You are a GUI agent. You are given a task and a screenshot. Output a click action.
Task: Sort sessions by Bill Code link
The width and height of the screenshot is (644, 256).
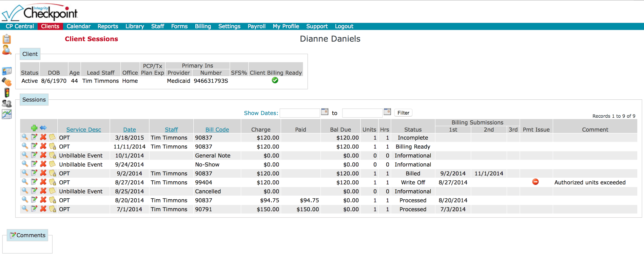pyautogui.click(x=217, y=130)
